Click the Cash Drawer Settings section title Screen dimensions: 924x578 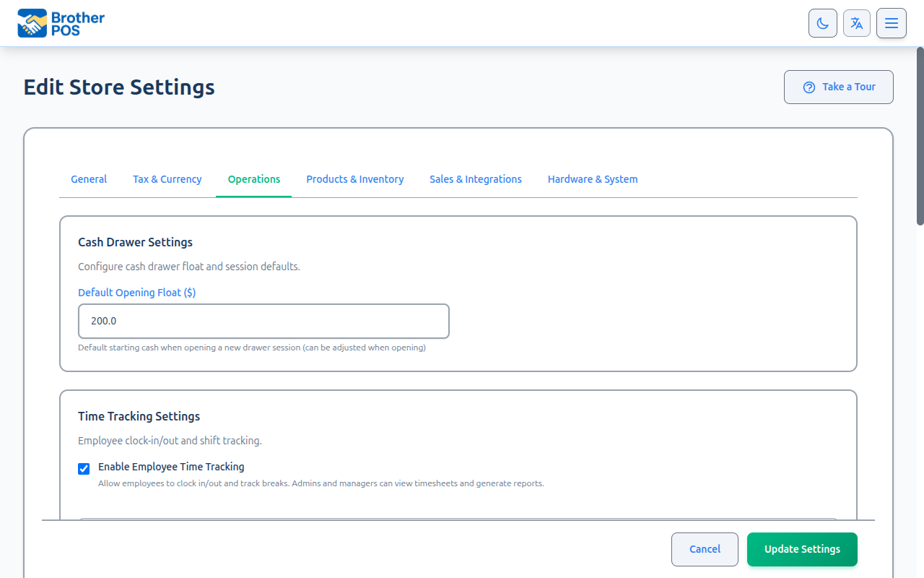click(x=135, y=242)
